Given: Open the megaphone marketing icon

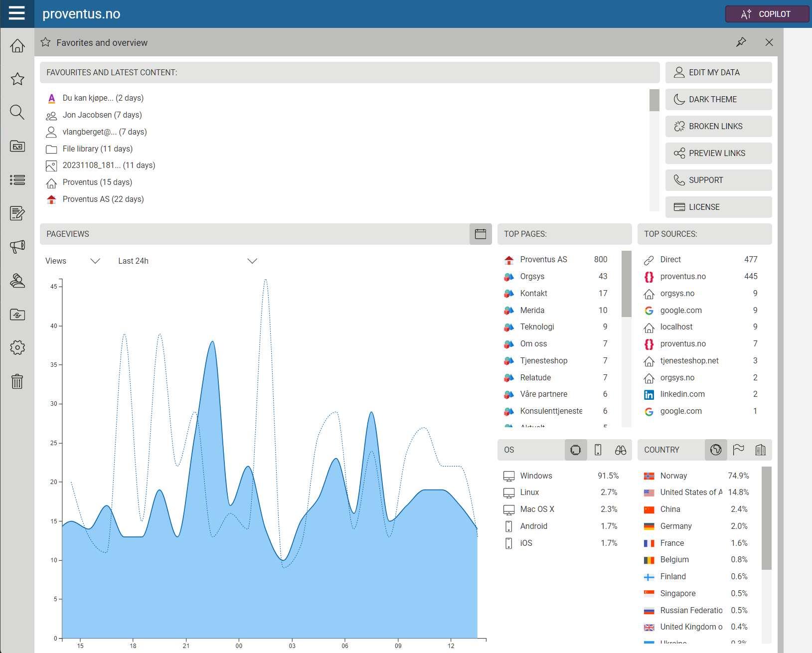Looking at the screenshot, I should [x=17, y=246].
